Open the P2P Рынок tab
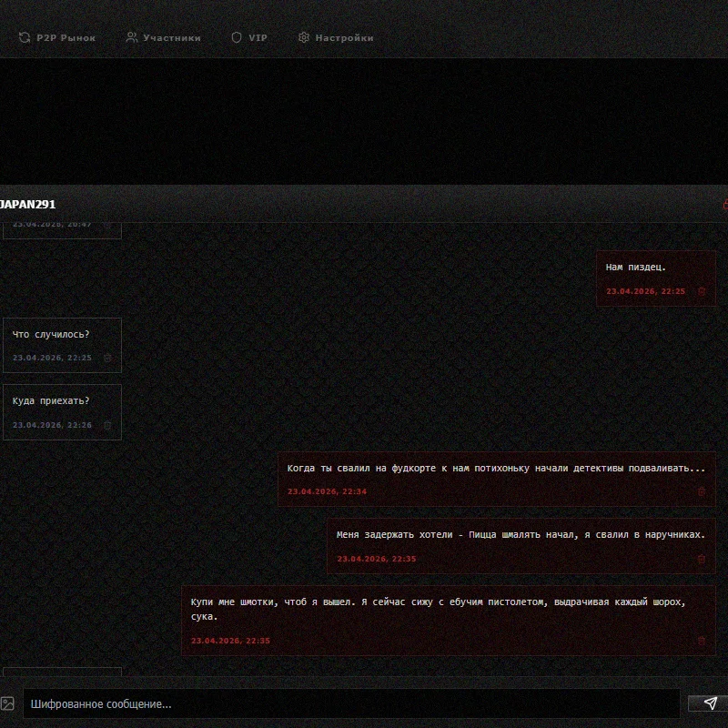 coord(66,38)
